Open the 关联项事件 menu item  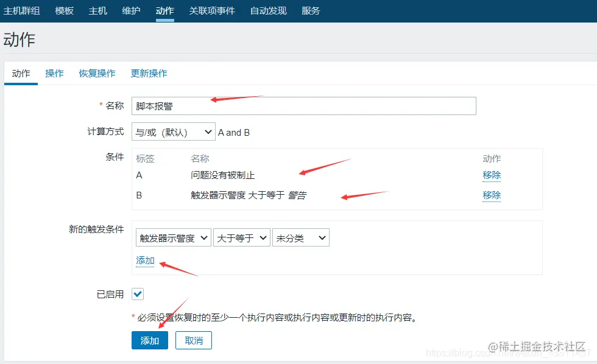tap(211, 10)
